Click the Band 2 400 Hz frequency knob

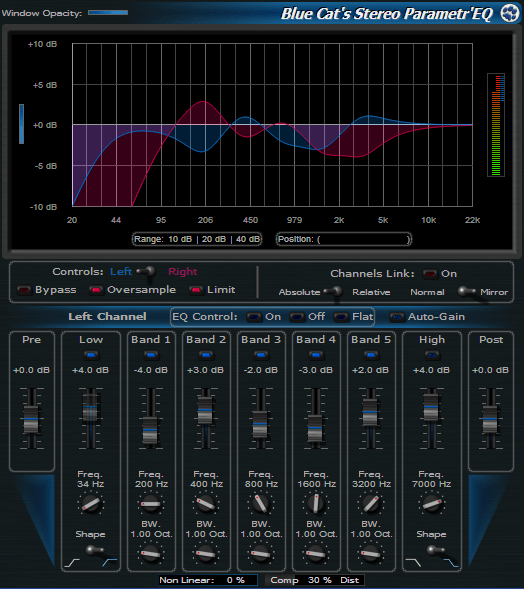pyautogui.click(x=205, y=504)
